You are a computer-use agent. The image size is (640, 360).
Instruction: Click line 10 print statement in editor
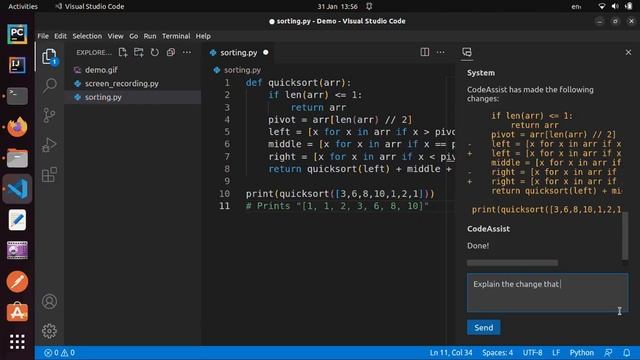[340, 193]
